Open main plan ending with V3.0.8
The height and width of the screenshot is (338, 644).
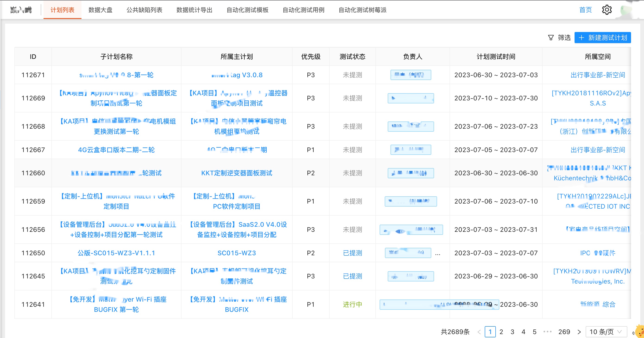click(x=237, y=75)
